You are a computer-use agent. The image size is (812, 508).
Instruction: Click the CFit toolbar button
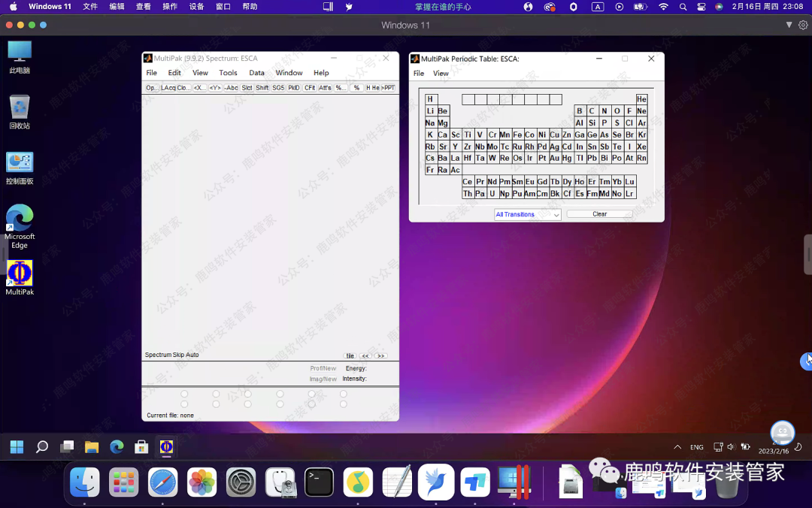(310, 88)
